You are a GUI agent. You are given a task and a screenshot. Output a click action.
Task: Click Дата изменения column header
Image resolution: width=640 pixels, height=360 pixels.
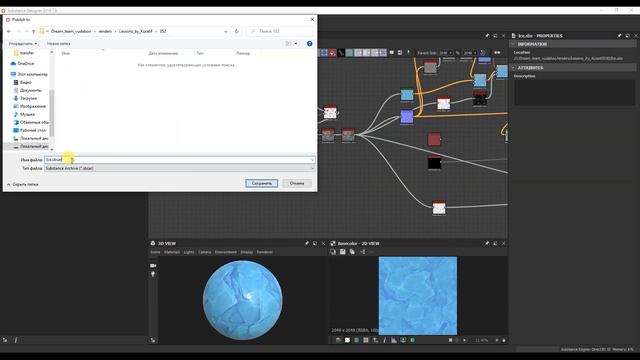pos(163,53)
